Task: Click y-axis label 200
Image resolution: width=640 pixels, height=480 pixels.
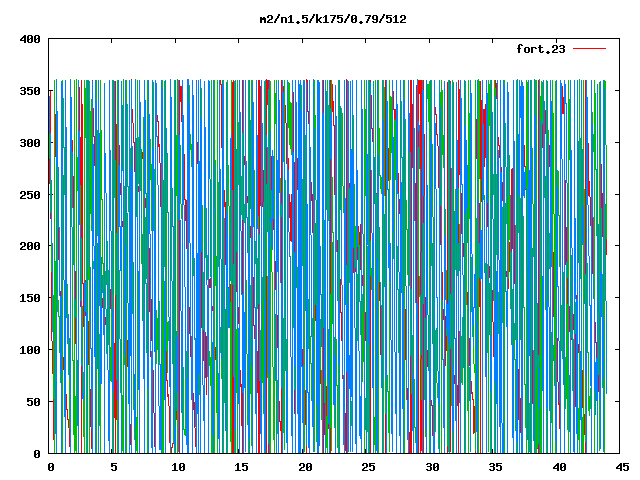Action: coord(30,246)
